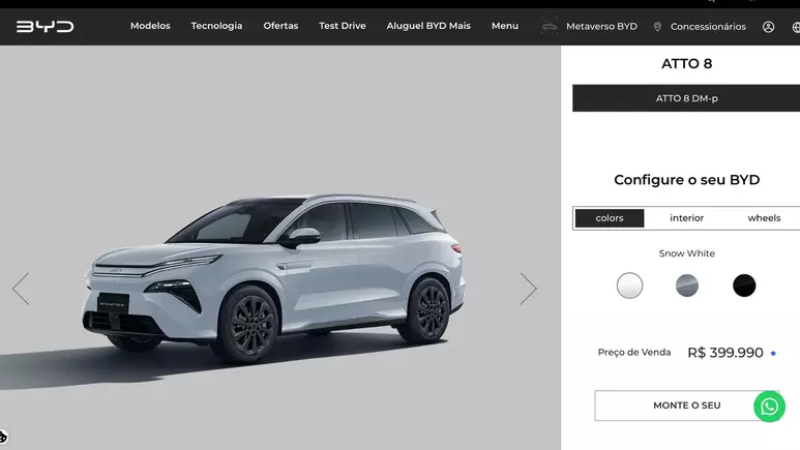Open the WhatsApp chat button
The width and height of the screenshot is (800, 450).
(x=769, y=406)
